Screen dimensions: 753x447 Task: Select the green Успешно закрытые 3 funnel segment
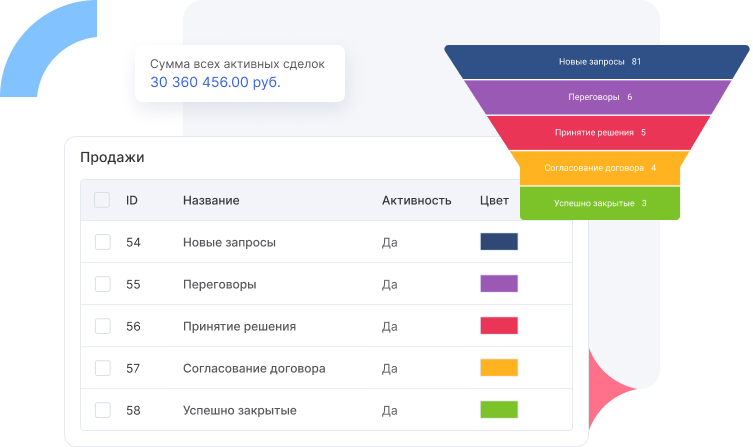599,203
